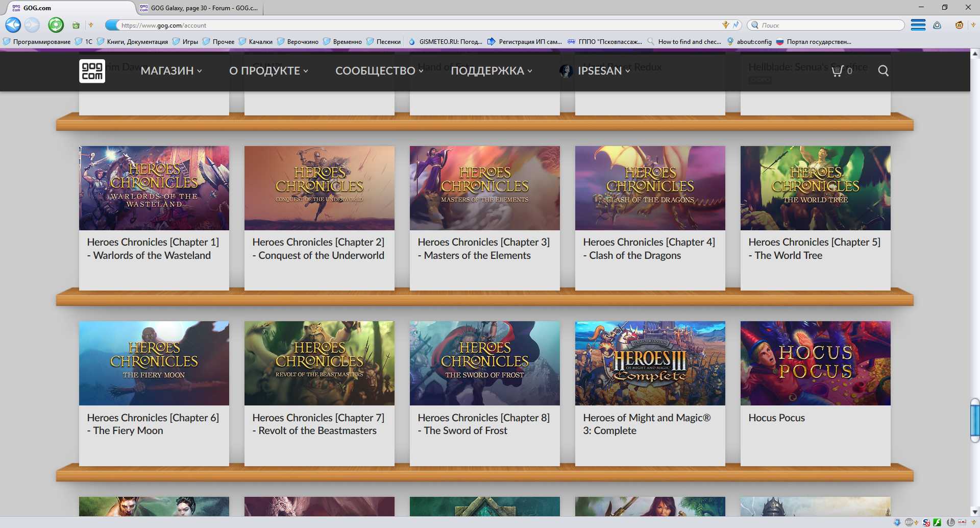Click the vertical scrollbar thumb
This screenshot has height=528, width=980.
(975, 420)
